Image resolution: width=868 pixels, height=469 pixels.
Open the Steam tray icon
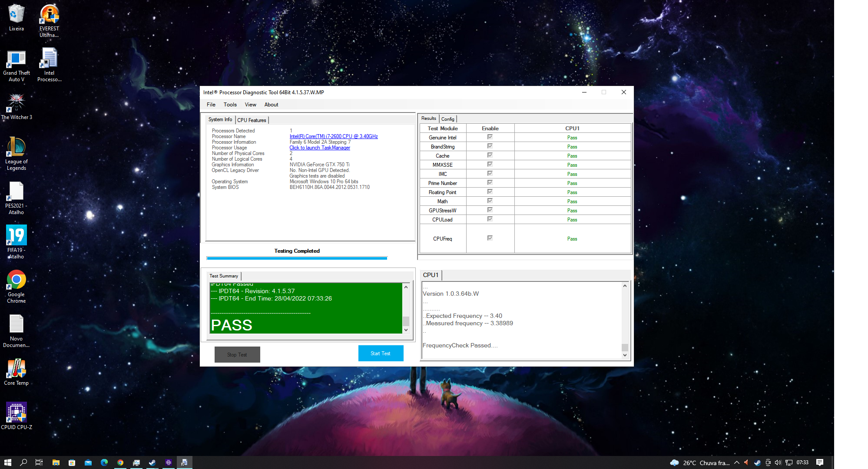pyautogui.click(x=757, y=462)
